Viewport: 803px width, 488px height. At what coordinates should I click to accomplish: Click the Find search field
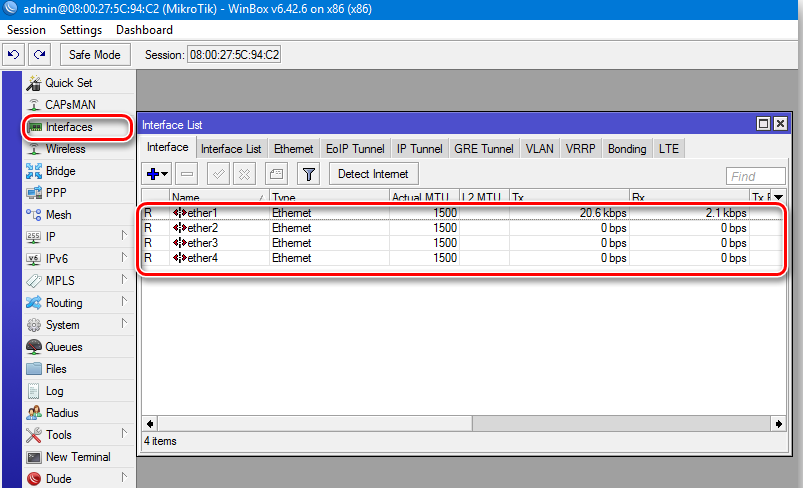[x=756, y=176]
